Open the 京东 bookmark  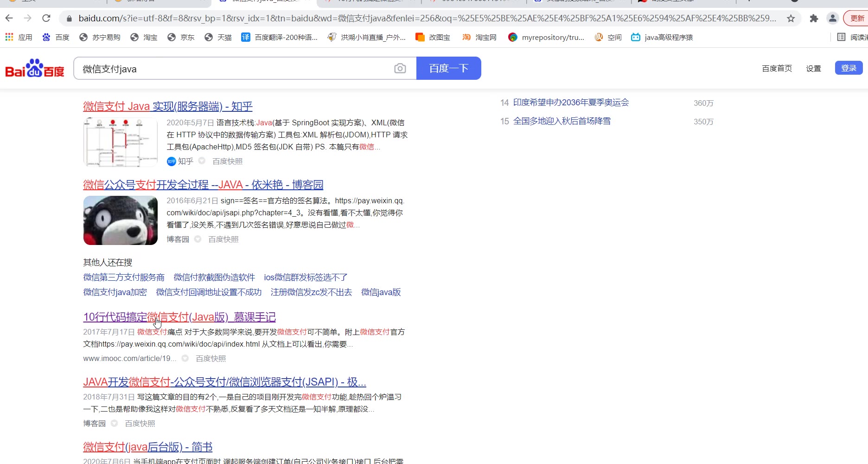click(181, 37)
